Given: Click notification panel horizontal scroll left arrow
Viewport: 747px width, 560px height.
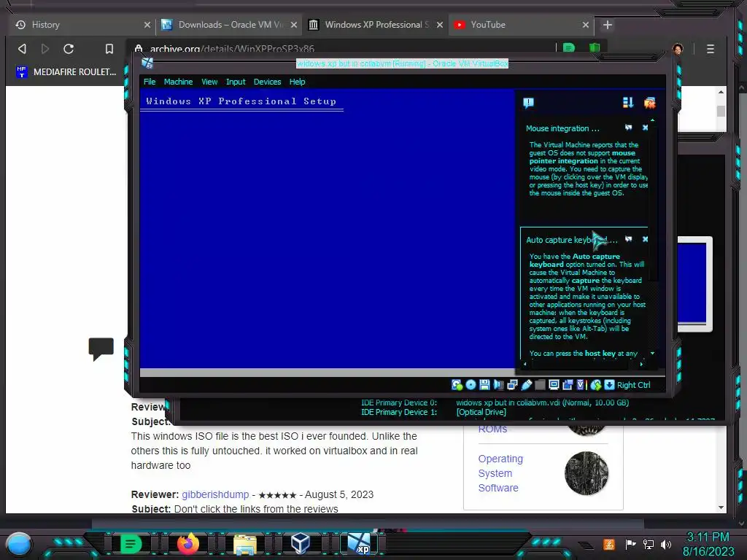Looking at the screenshot, I should [525, 365].
